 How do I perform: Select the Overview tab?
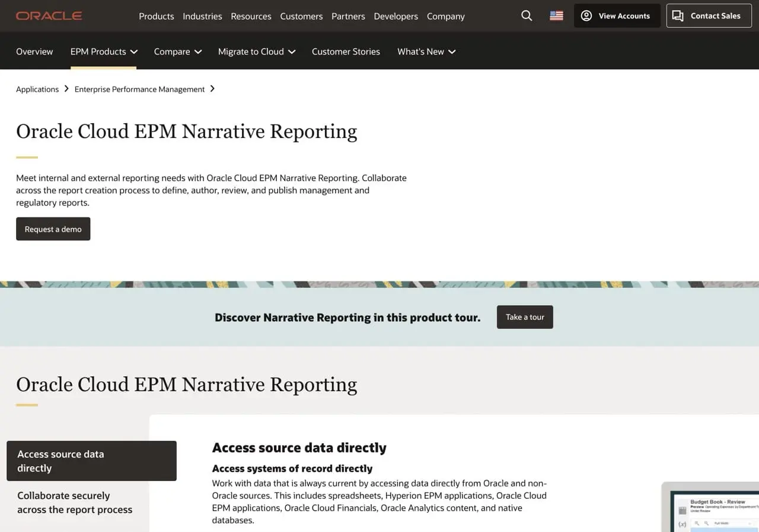coord(34,52)
